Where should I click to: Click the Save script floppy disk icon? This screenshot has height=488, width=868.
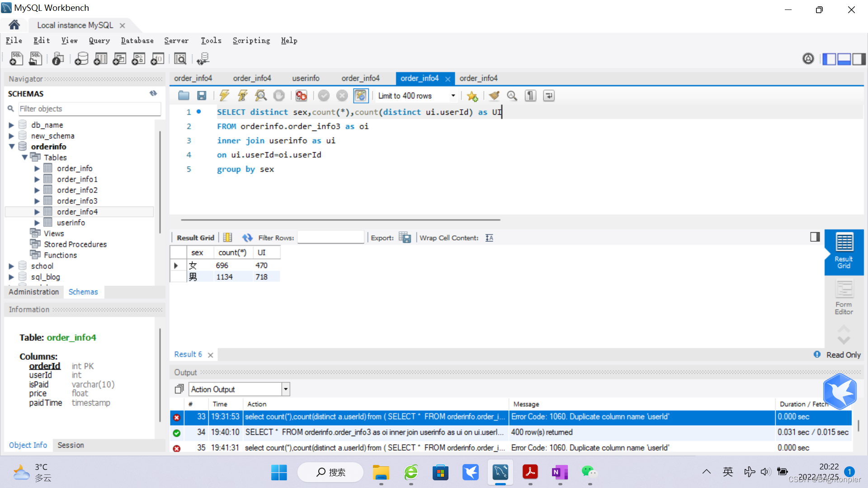pos(202,95)
